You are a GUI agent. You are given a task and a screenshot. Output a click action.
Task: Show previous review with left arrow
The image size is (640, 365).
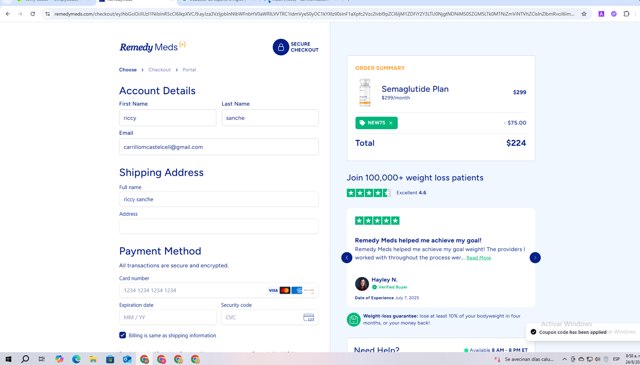[x=347, y=258]
